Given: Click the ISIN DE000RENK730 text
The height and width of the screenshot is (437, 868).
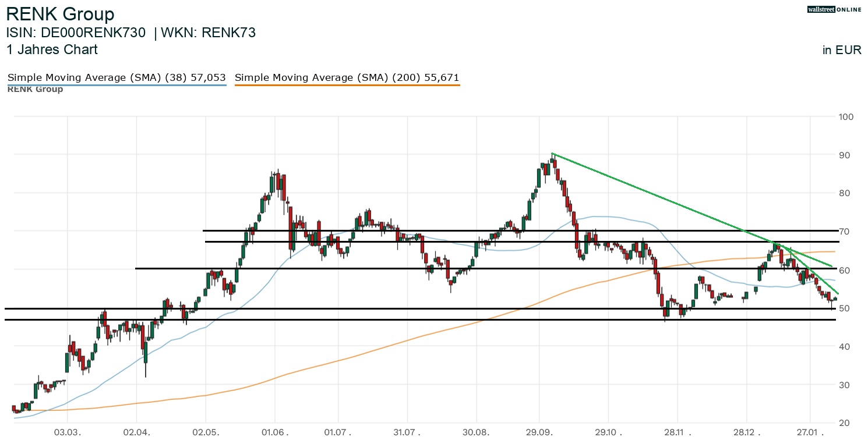Looking at the screenshot, I should point(76,33).
